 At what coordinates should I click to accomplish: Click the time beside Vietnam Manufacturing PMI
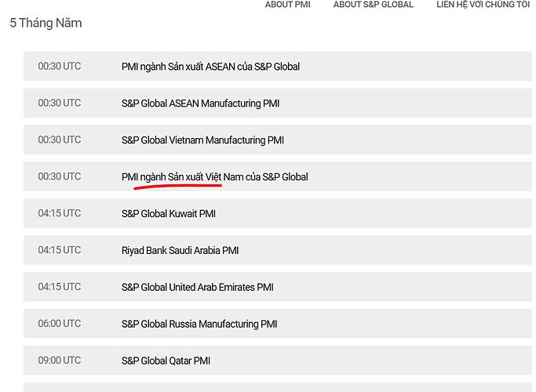pos(60,140)
